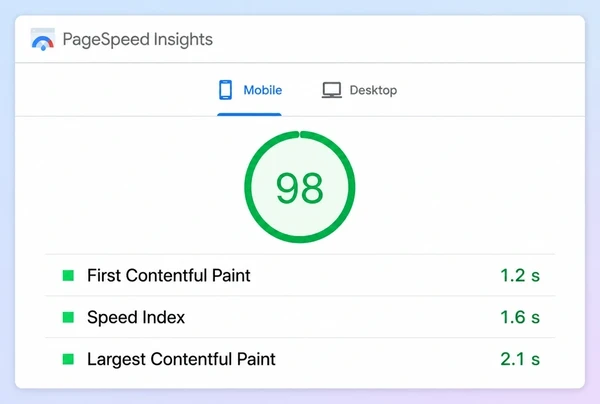Click green square beside First Contentful Paint
Screen dimensions: 600x404
68,275
